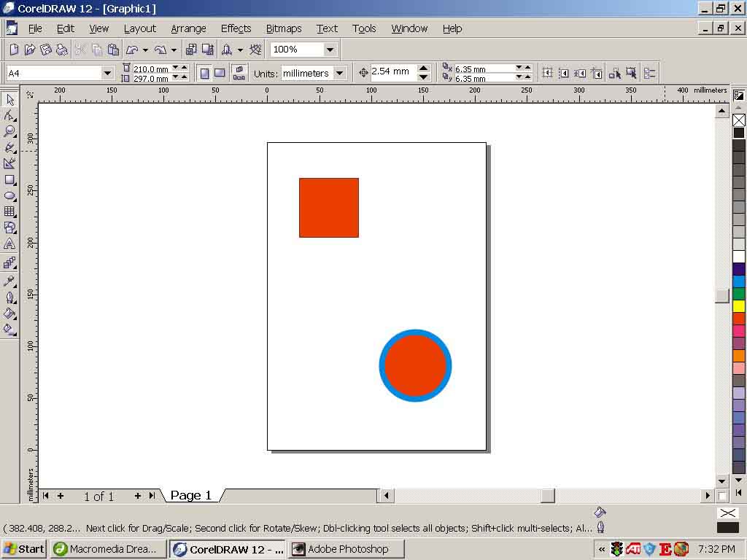Click the nudge offset 2.54 mm field
The width and height of the screenshot is (747, 560).
tap(392, 72)
